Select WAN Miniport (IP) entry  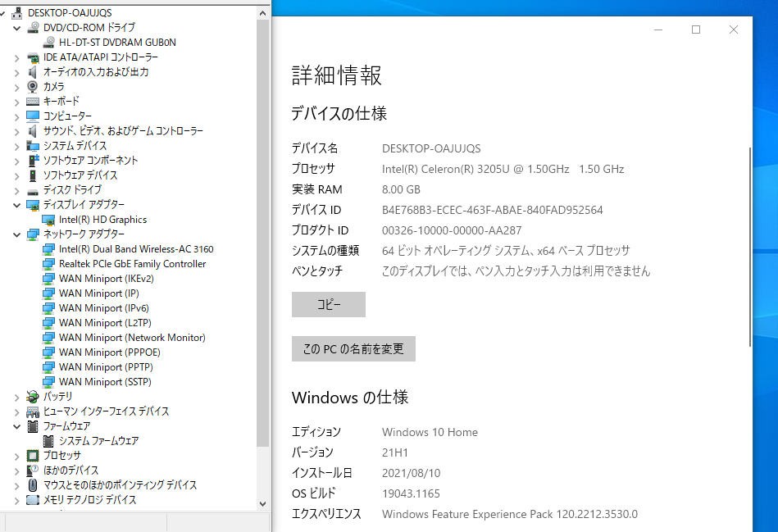pos(98,293)
